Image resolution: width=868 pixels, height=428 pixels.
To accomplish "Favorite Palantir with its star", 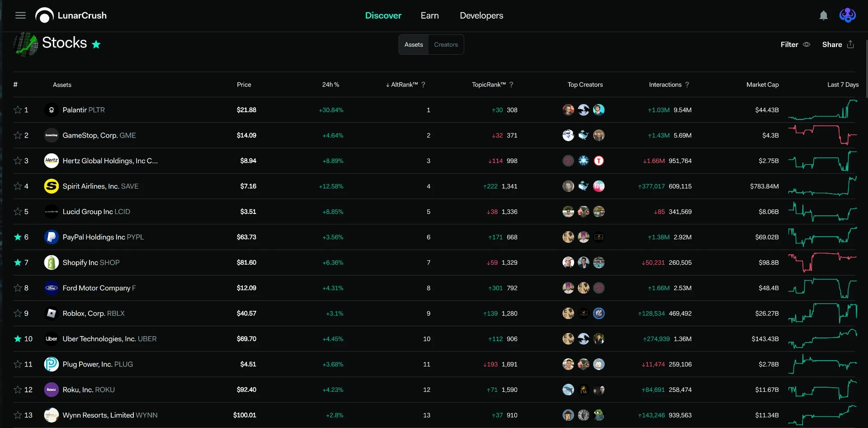I will coord(18,110).
